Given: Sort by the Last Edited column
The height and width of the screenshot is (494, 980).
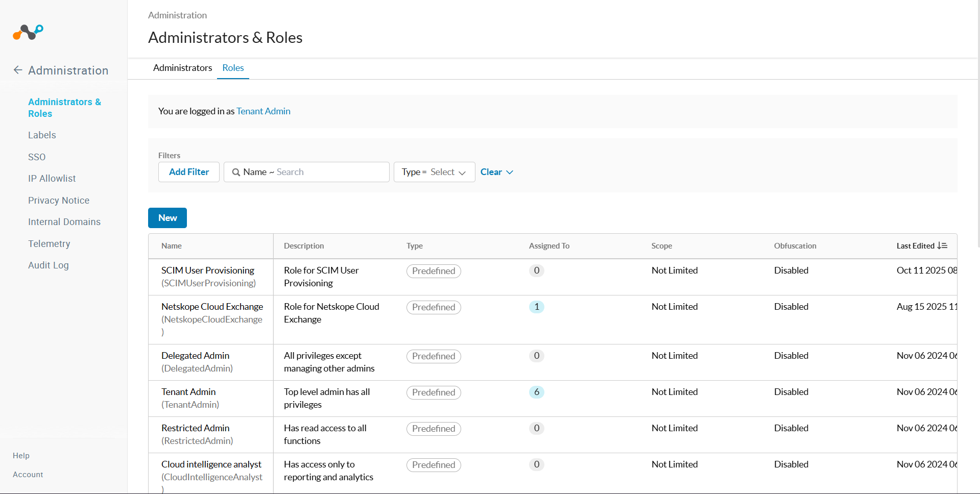Looking at the screenshot, I should point(916,245).
